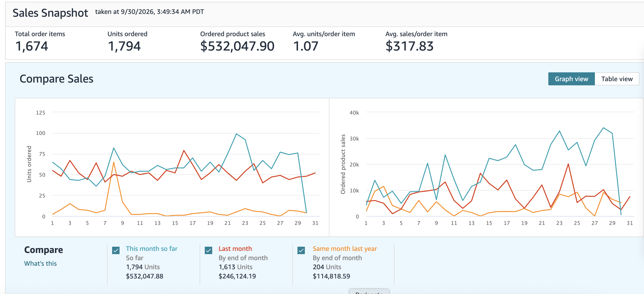Click the '204 Units' last year figure
Screen dimensions: 644x294
(x=327, y=267)
